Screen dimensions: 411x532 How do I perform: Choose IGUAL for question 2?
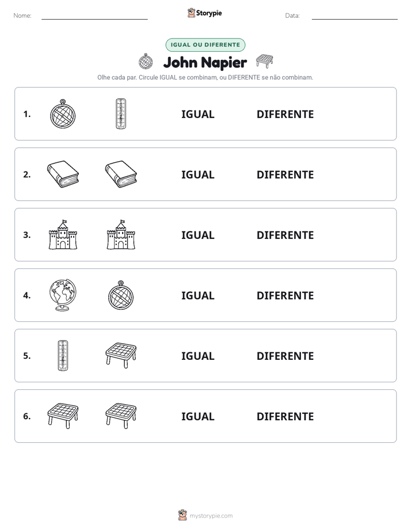point(197,174)
